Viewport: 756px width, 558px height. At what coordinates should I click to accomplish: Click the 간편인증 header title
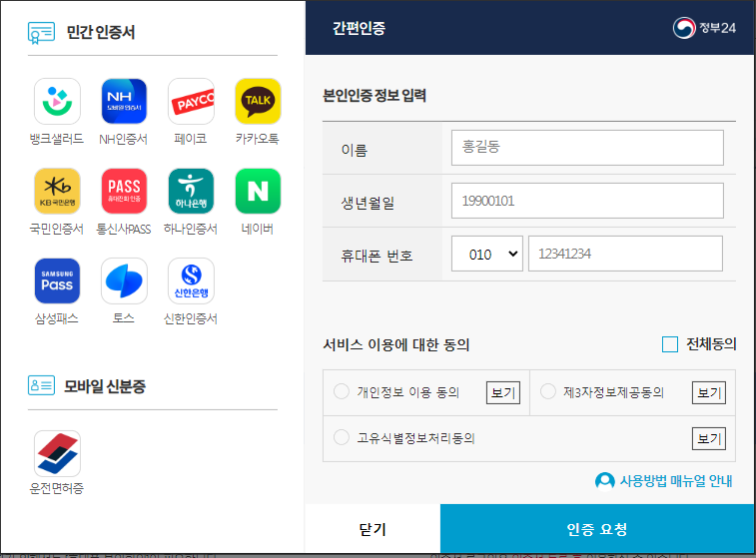[x=359, y=28]
